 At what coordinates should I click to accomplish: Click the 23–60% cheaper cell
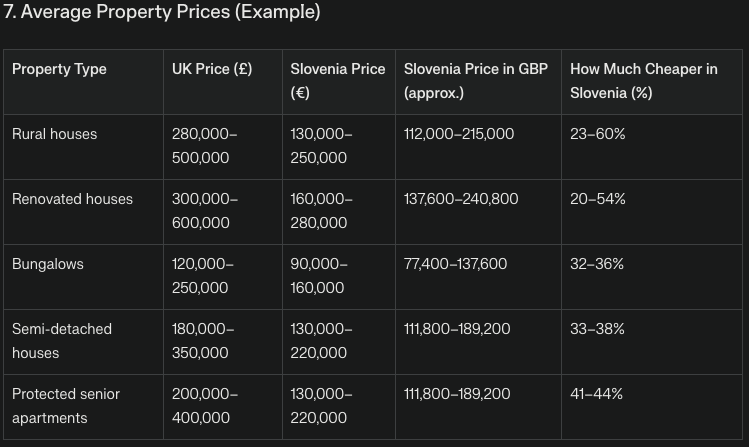point(597,134)
